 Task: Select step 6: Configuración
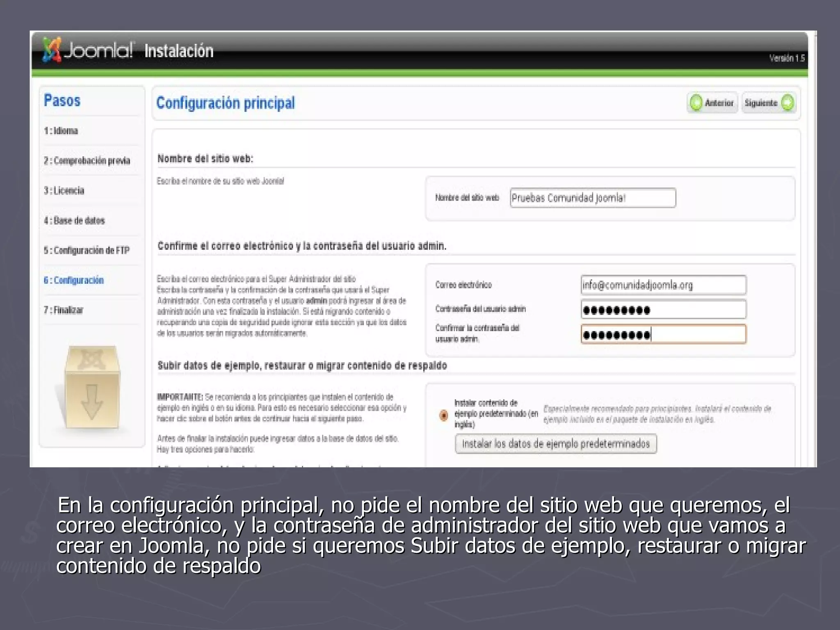click(74, 280)
